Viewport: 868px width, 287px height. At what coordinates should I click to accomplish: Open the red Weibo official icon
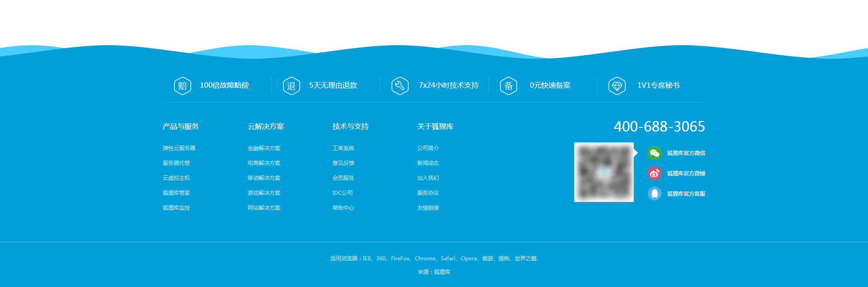pyautogui.click(x=654, y=173)
